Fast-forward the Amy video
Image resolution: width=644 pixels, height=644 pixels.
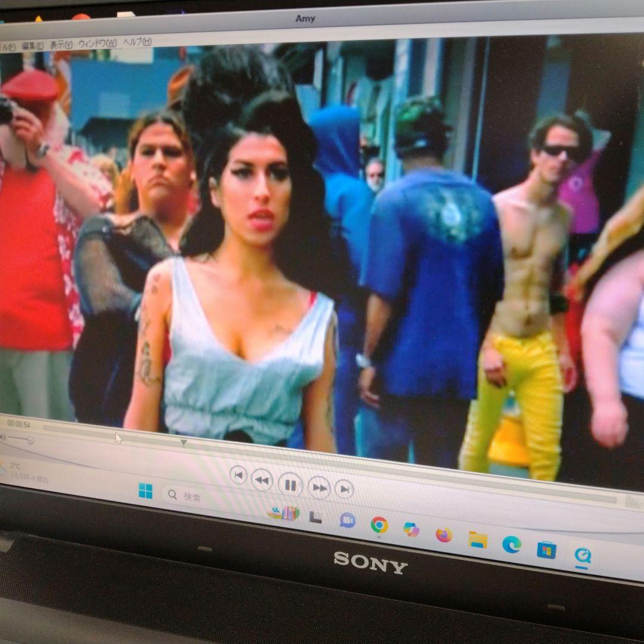click(320, 488)
